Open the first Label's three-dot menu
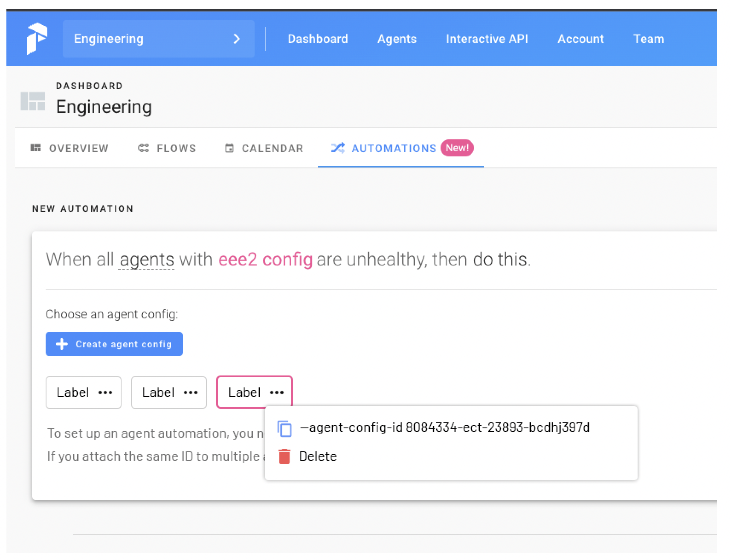The width and height of the screenshot is (731, 560). click(105, 393)
